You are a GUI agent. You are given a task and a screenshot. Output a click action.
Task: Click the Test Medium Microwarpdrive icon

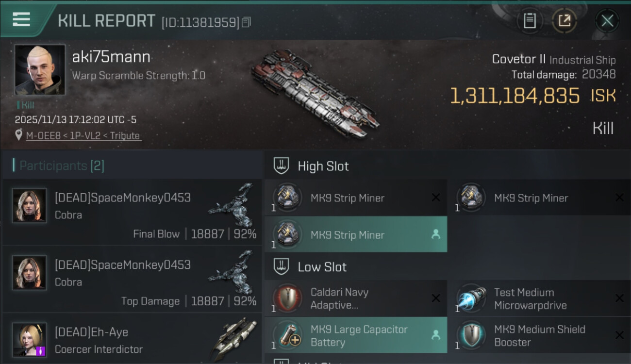click(471, 298)
